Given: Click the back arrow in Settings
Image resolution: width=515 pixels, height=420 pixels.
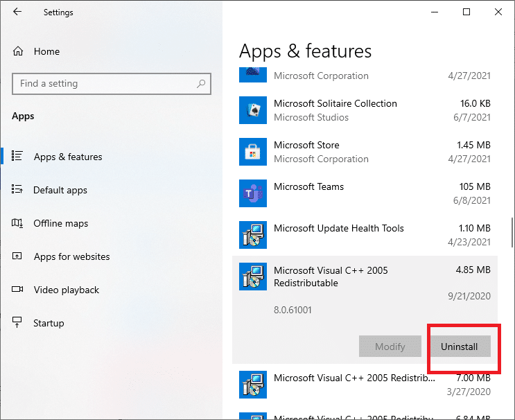Looking at the screenshot, I should (17, 12).
